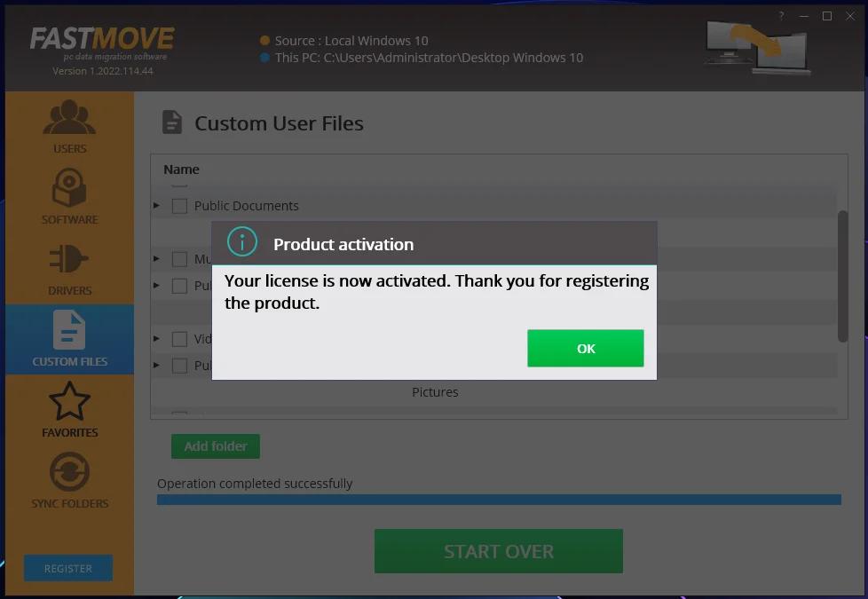
Task: Tick the checkbox beside 'Vid' row
Action: tap(179, 339)
